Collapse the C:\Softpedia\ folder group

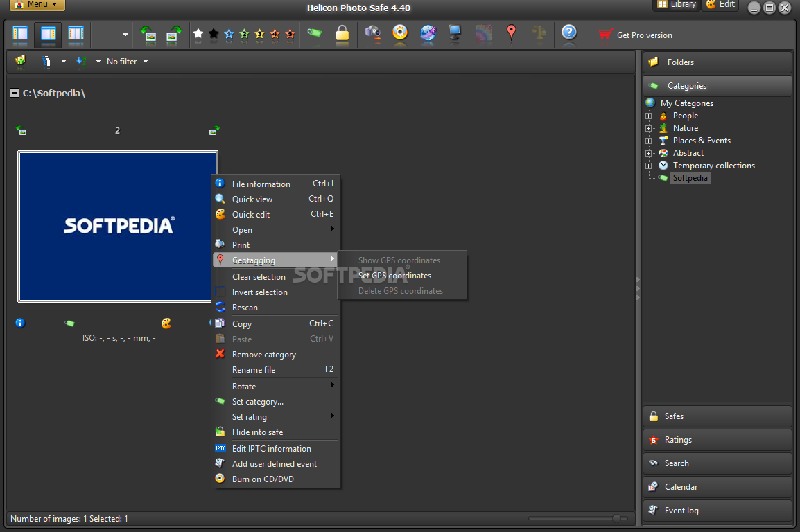point(15,93)
